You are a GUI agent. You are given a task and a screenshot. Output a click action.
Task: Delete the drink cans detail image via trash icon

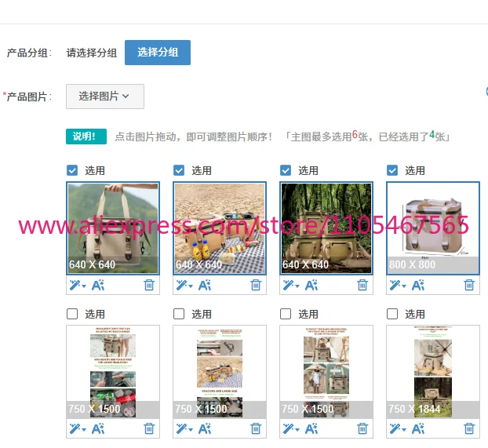149,428
